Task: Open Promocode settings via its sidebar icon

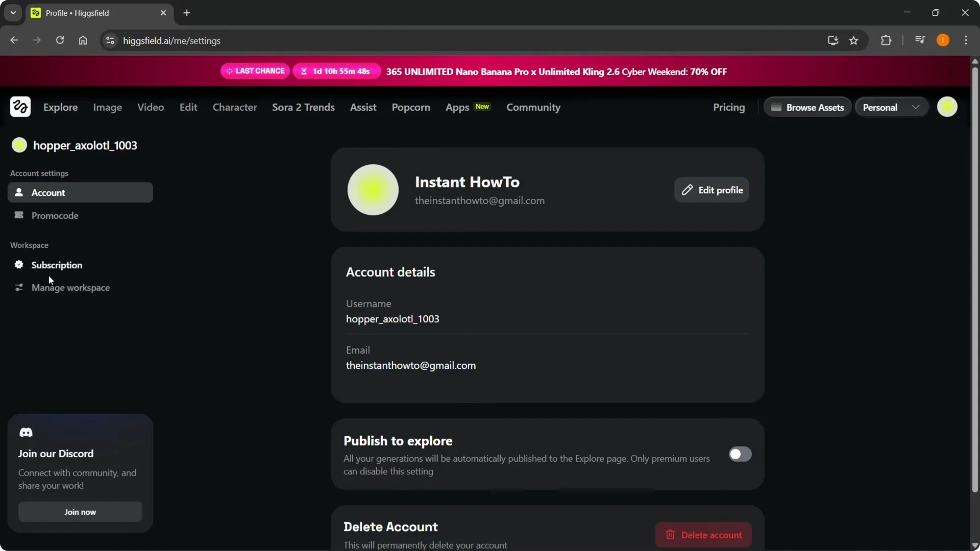Action: (19, 215)
